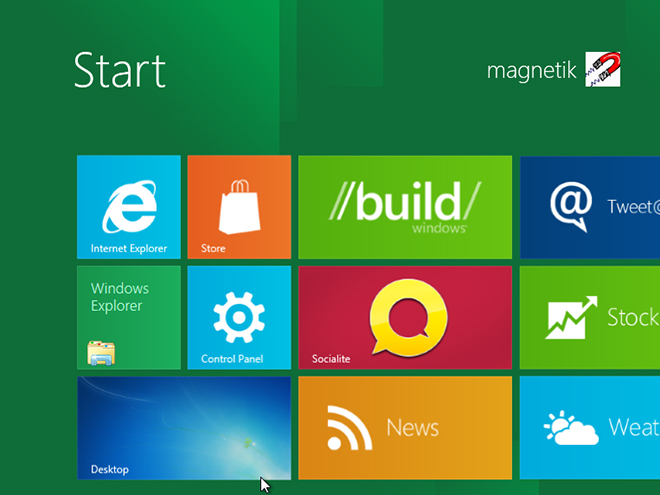Click the "Store" label on orange tile

click(x=213, y=248)
